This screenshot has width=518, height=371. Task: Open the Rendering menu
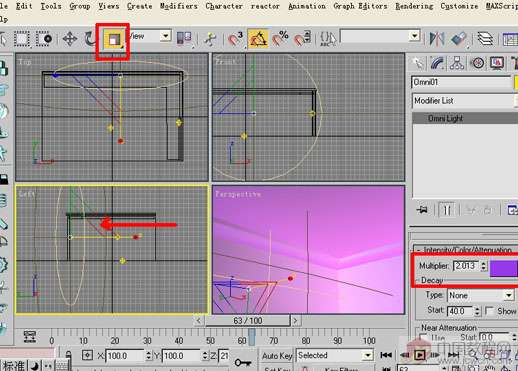coord(414,6)
